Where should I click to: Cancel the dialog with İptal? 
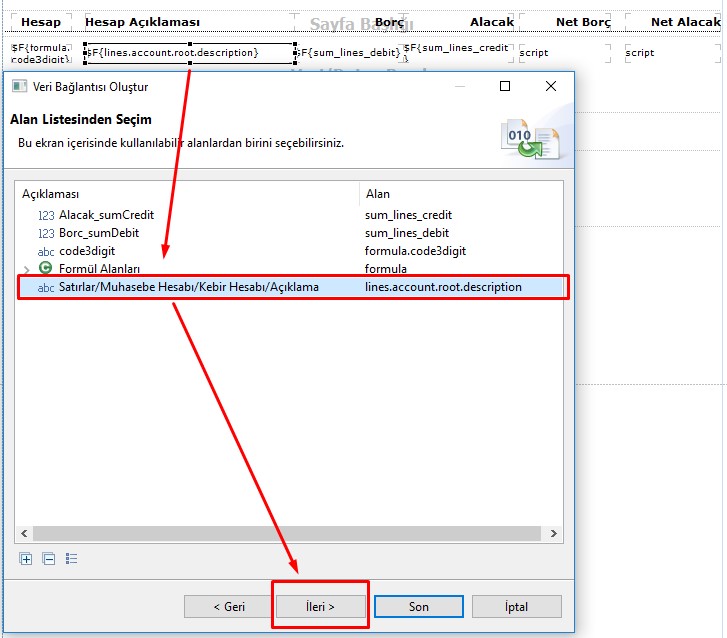(x=516, y=606)
